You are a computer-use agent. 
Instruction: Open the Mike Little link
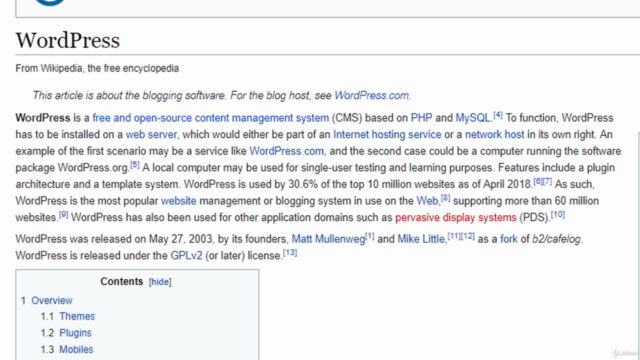(421, 239)
